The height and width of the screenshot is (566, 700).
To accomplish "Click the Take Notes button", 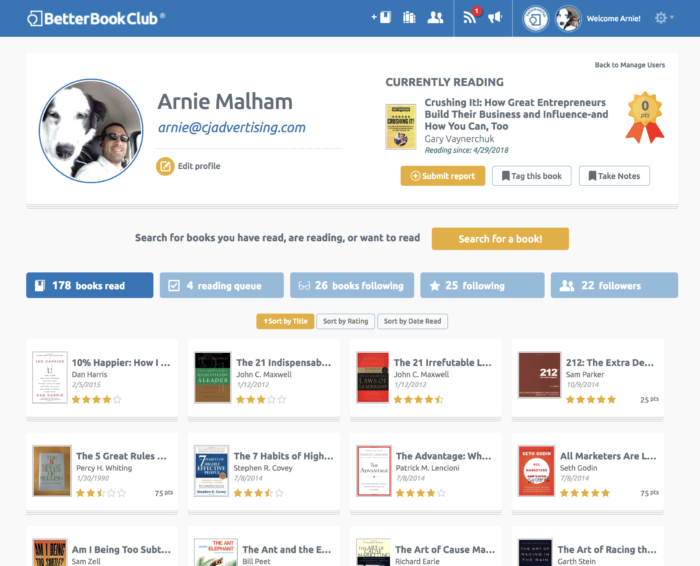I will click(614, 176).
